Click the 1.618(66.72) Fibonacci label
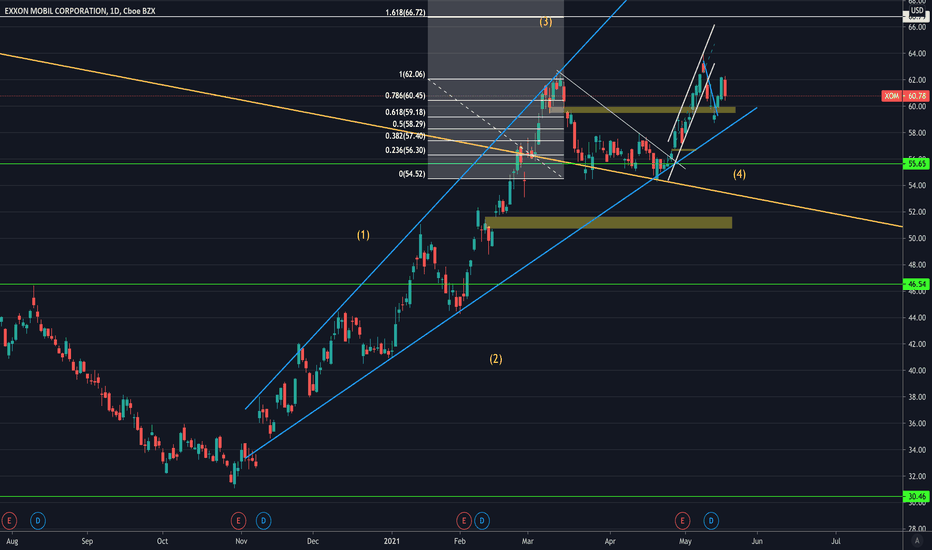Image resolution: width=932 pixels, height=550 pixels. tap(405, 12)
